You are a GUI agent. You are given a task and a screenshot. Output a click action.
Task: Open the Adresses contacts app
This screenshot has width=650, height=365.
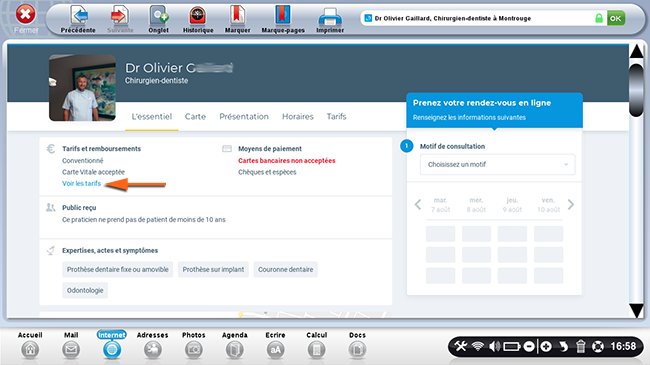153,345
